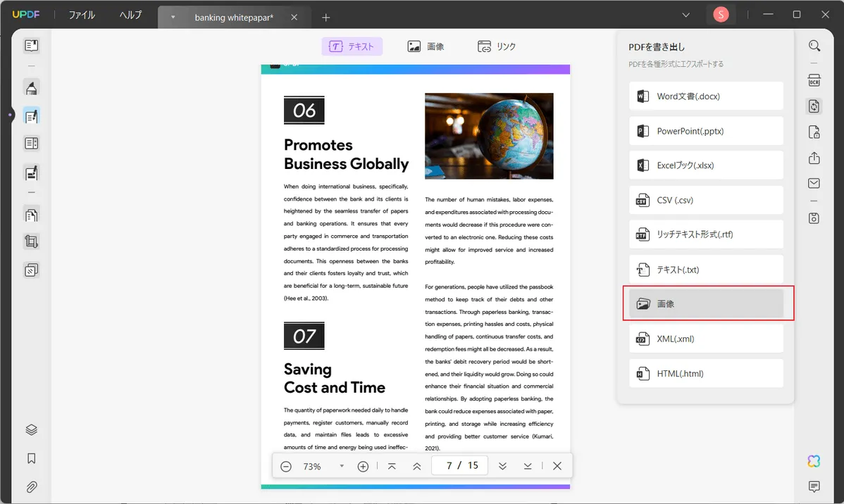Open the UPDF AI assistant icon
This screenshot has height=504, width=844.
click(814, 461)
